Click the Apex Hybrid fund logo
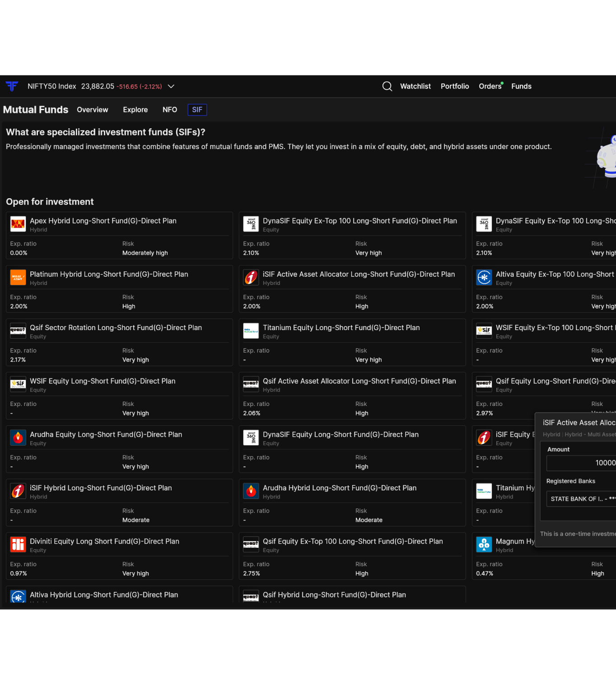616x690 pixels. [18, 224]
